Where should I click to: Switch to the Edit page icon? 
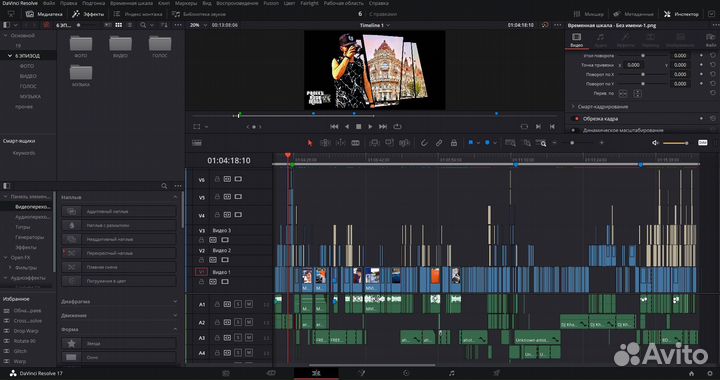click(315, 373)
